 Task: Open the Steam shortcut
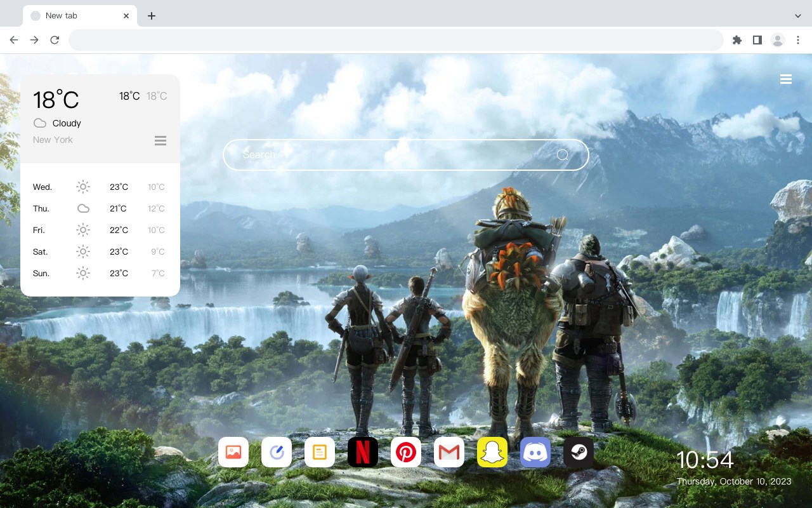pyautogui.click(x=579, y=452)
